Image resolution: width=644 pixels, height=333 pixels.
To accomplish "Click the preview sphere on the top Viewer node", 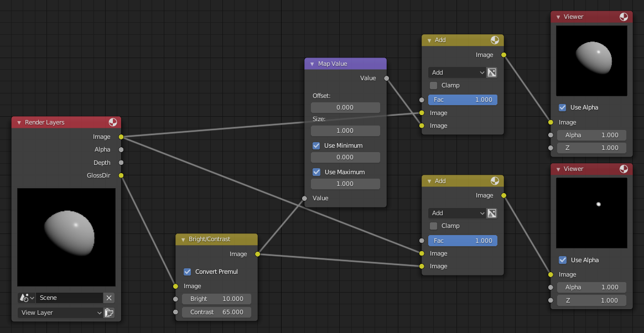I will pos(625,17).
